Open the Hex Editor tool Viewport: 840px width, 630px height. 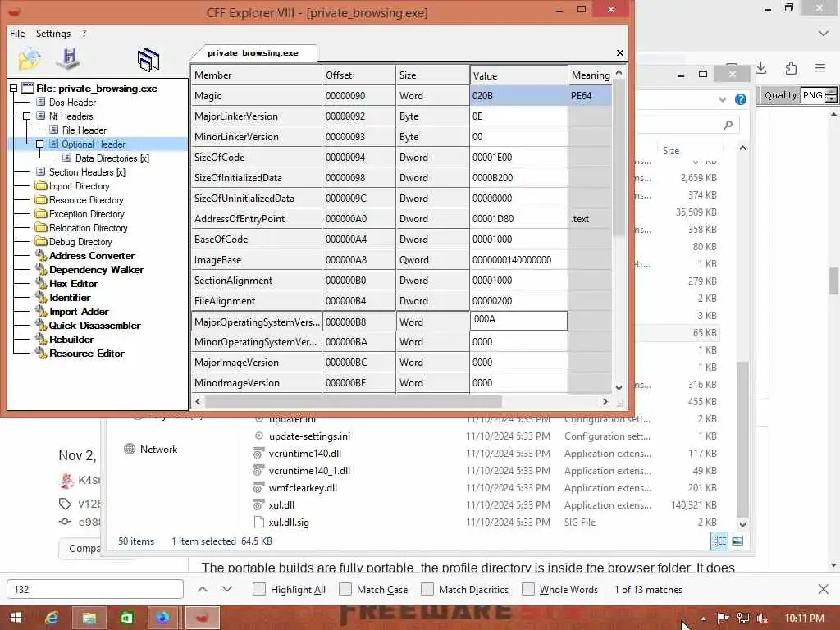coord(73,283)
